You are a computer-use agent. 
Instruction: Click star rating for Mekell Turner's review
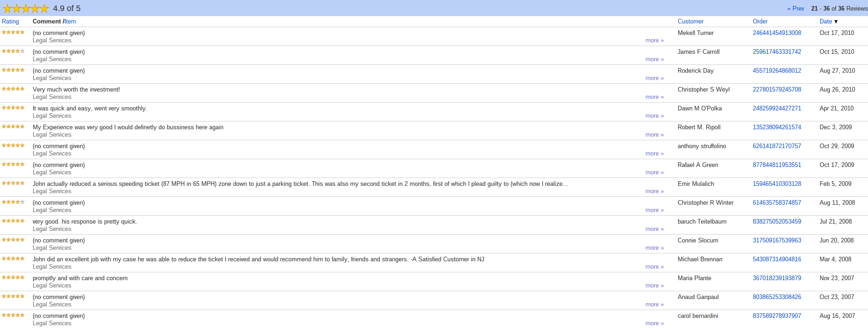click(13, 32)
